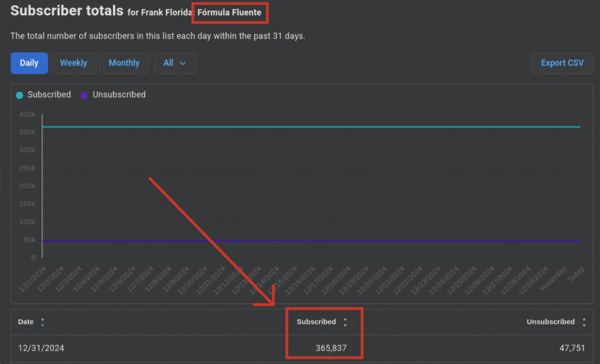The height and width of the screenshot is (364, 600).
Task: Click the teal Subscribed legend dot
Action: click(x=19, y=95)
